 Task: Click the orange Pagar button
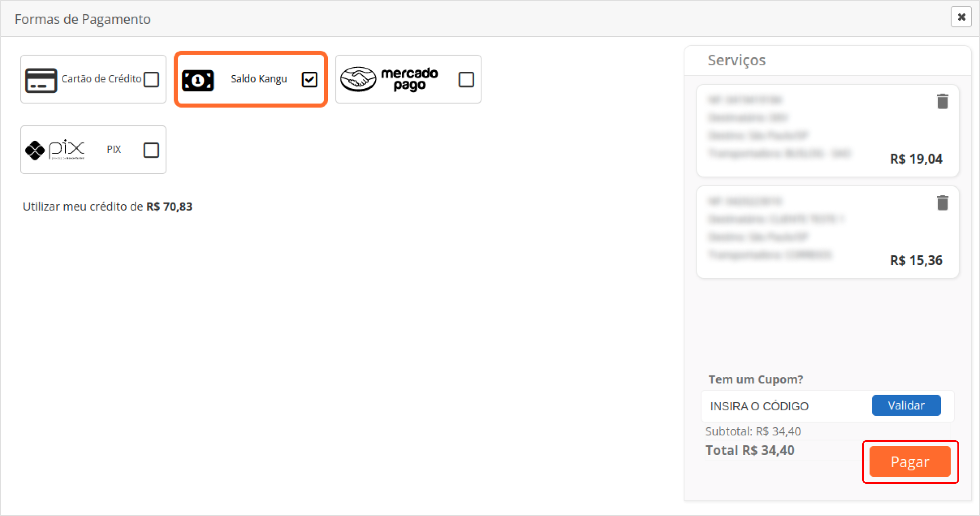click(x=910, y=462)
